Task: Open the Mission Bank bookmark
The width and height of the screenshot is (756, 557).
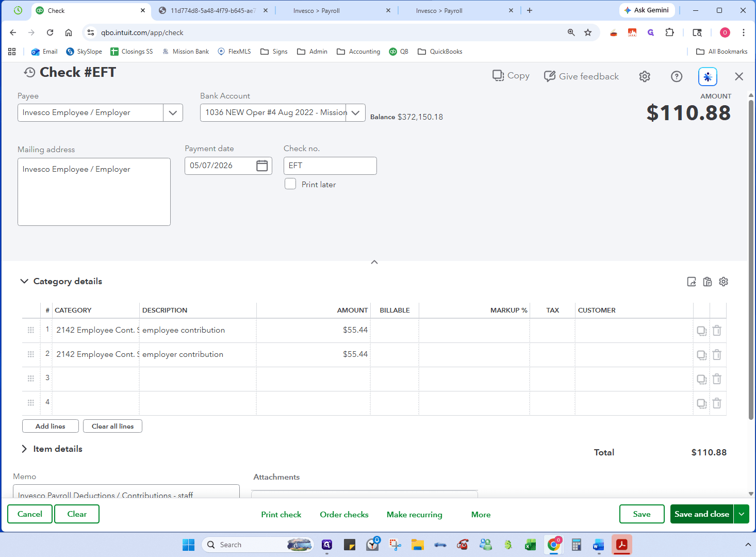Action: tap(186, 52)
